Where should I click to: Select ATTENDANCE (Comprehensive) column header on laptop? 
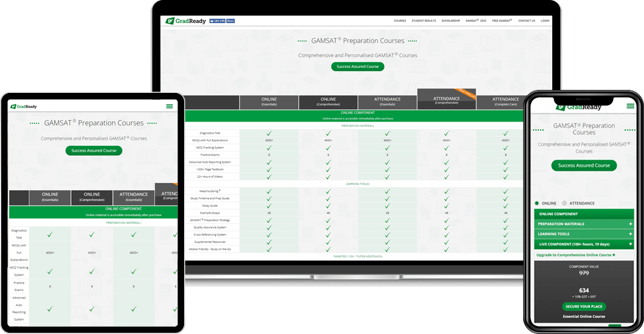(447, 100)
